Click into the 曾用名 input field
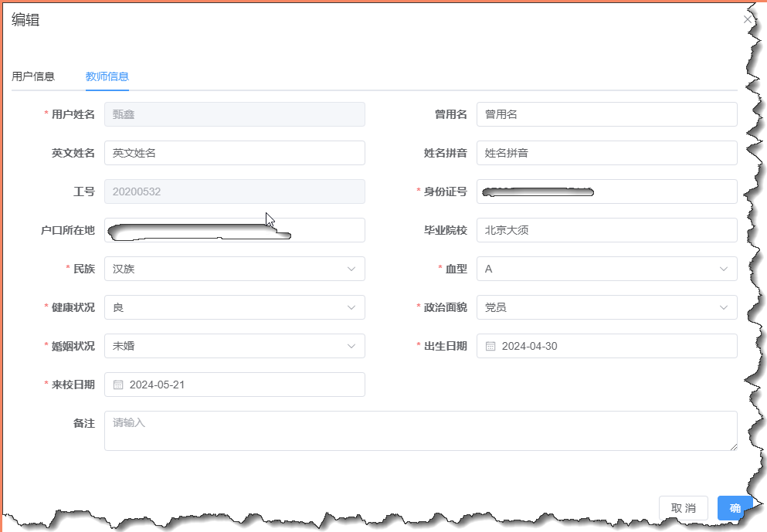767x532 pixels. point(606,114)
